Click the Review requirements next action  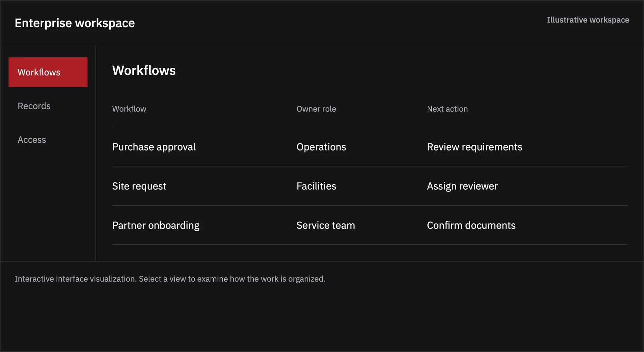[475, 147]
